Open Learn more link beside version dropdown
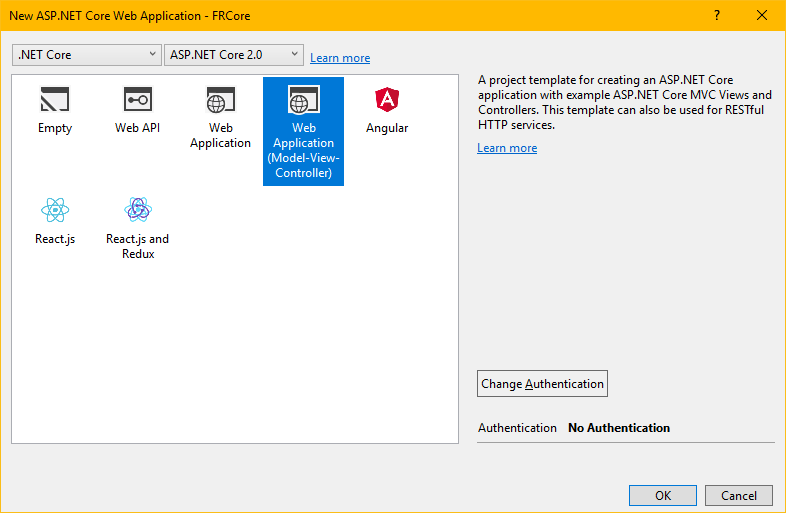Screen dimensions: 786x513 pyautogui.click(x=340, y=58)
